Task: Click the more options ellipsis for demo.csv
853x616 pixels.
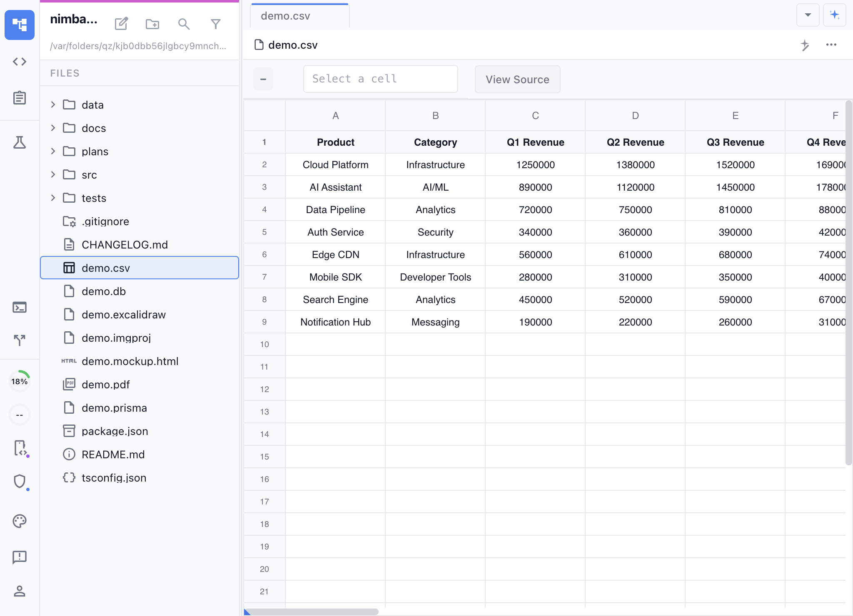Action: (831, 45)
